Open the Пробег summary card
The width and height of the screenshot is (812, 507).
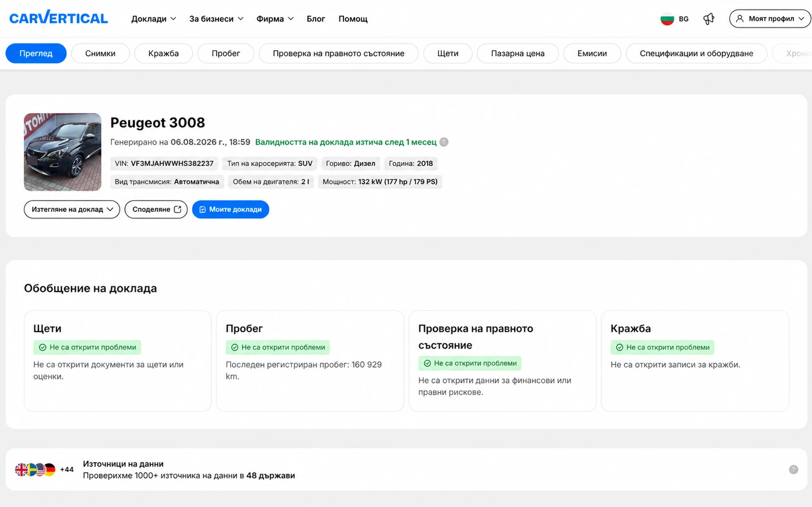310,361
